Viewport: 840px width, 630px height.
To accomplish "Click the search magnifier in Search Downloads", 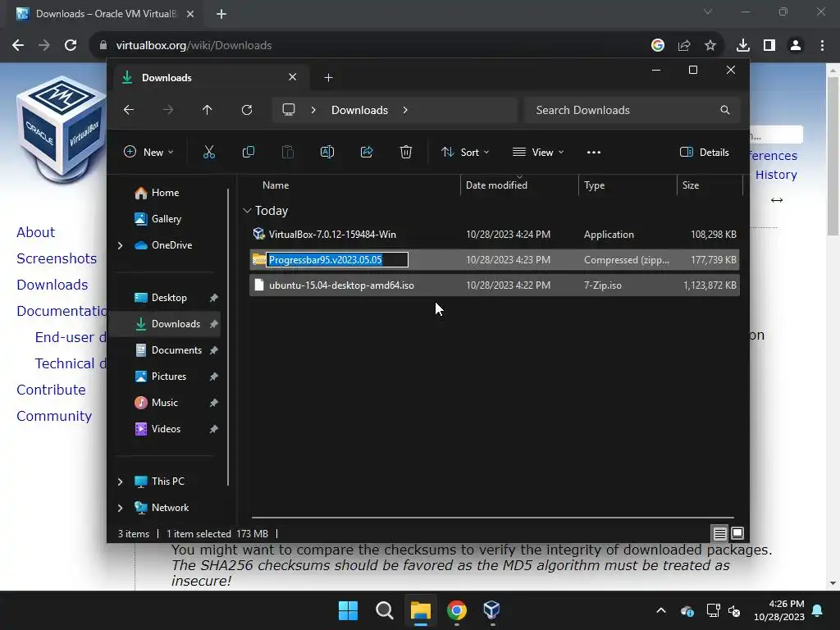I will [725, 110].
